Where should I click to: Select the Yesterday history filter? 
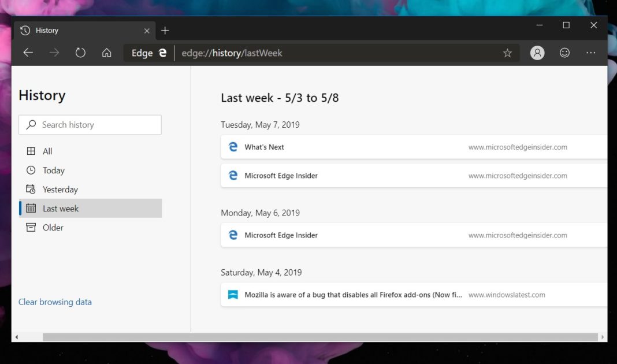(x=60, y=189)
